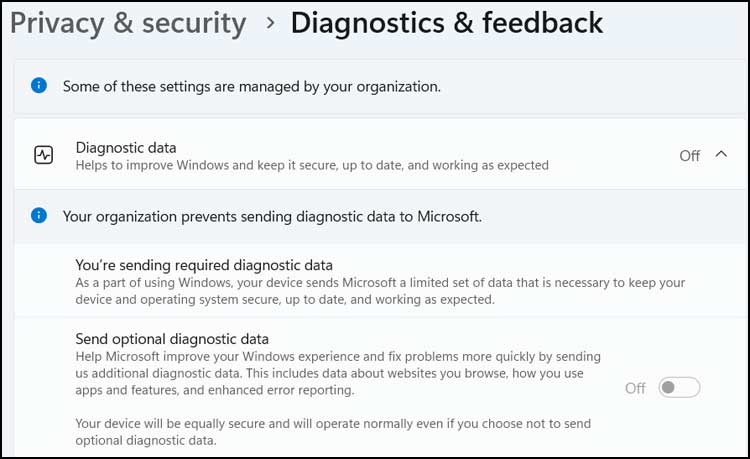750x459 pixels.
Task: Click the Diagnostics & feedback page heading
Action: [447, 23]
